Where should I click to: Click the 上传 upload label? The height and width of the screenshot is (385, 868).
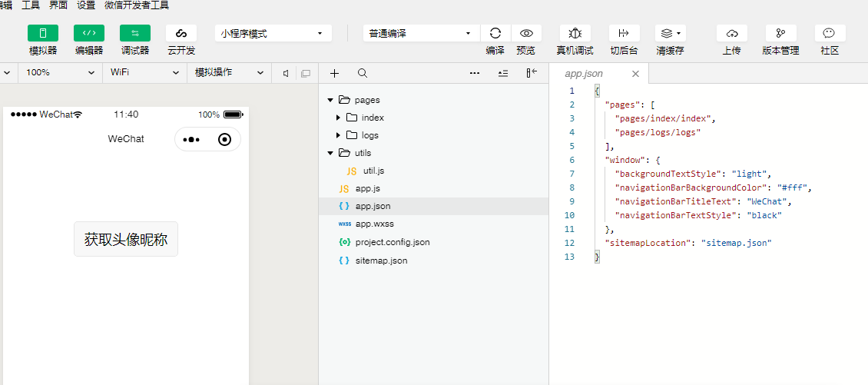pos(732,51)
